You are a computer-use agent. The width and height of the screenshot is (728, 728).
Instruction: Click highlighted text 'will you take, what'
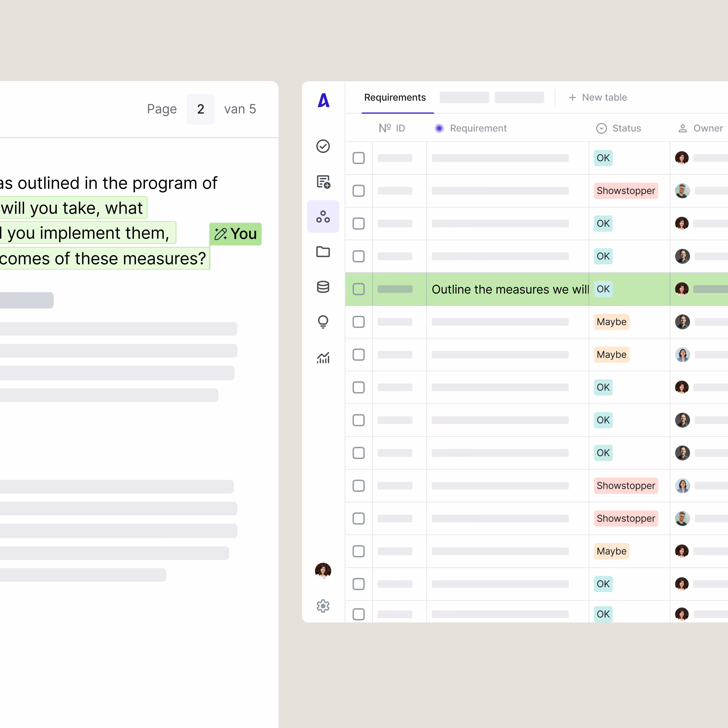click(x=72, y=208)
